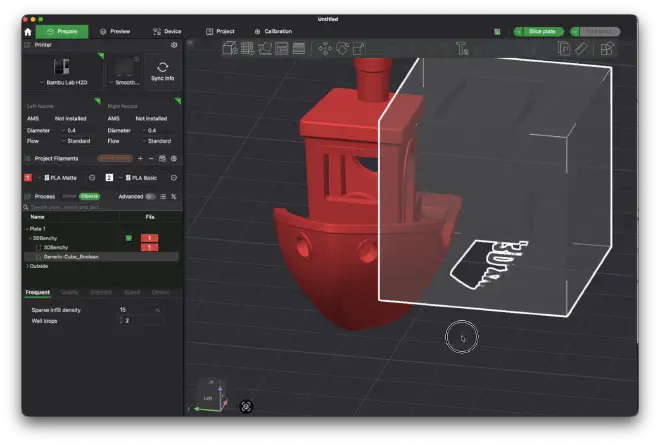The image size is (660, 445).
Task: Open the Strength settings tab
Action: [101, 293]
